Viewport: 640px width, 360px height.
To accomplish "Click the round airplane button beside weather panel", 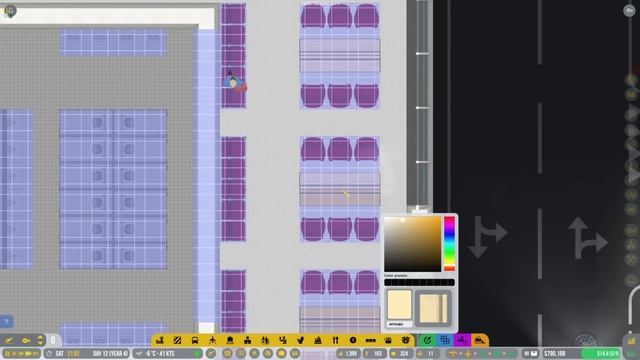I will tap(211, 353).
